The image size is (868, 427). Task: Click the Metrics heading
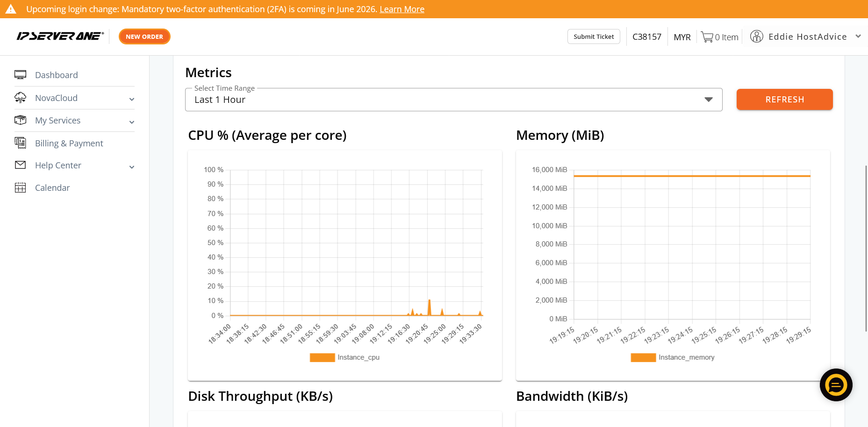(x=208, y=72)
